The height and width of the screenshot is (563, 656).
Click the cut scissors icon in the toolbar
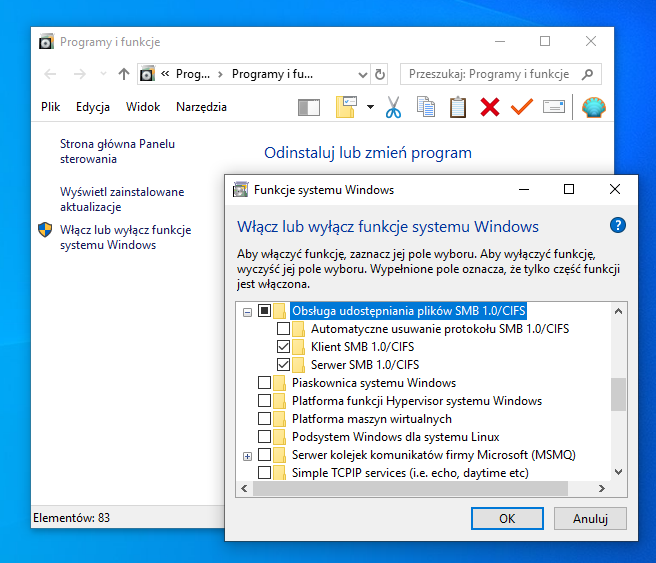coord(393,107)
